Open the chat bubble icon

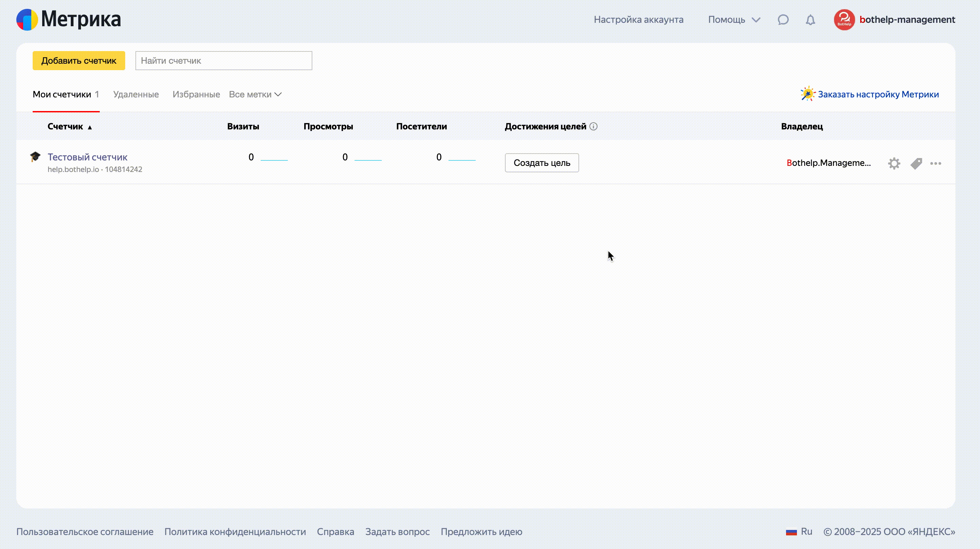tap(783, 20)
